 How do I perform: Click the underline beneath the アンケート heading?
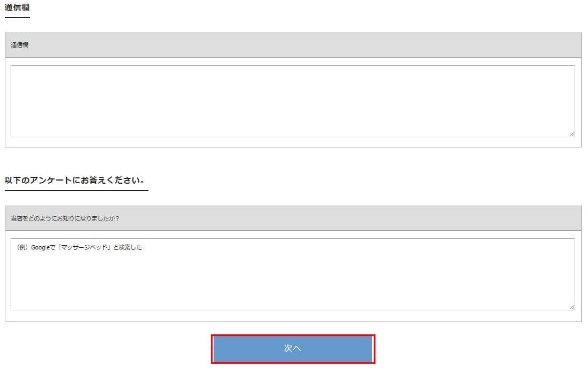pos(76,190)
